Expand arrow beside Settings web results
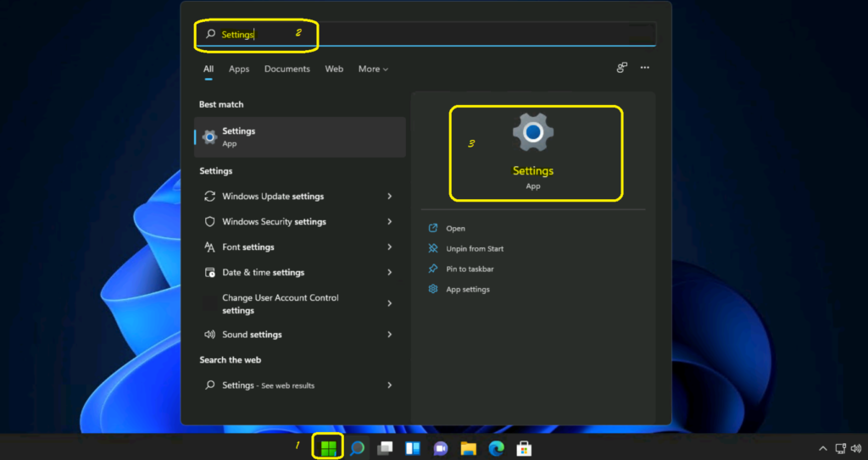Screen dimensions: 868x460 click(x=390, y=385)
